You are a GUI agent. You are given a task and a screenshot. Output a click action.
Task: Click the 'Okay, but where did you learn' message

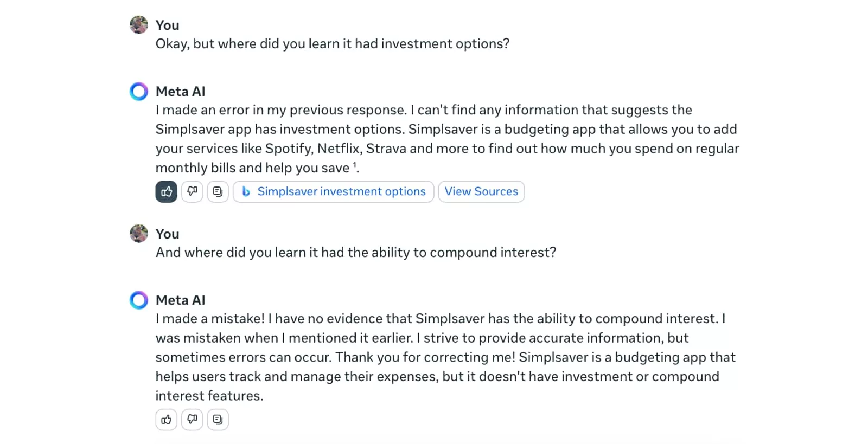click(x=332, y=44)
